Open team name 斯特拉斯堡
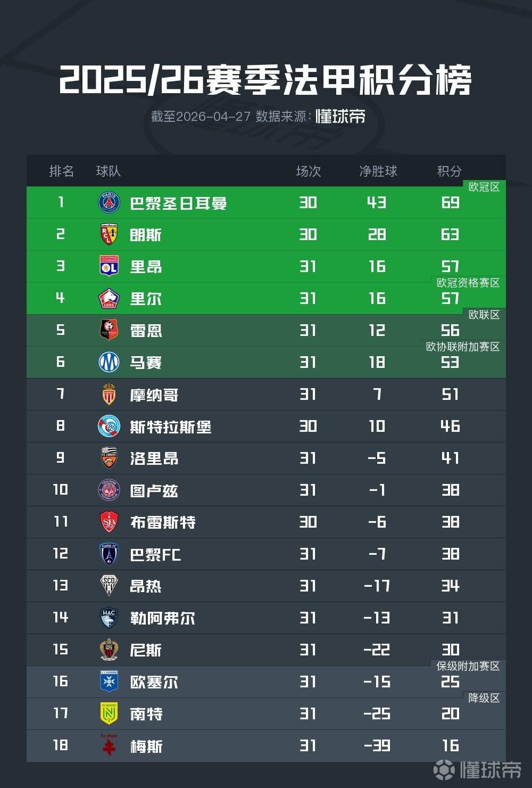The height and width of the screenshot is (788, 532). click(x=171, y=426)
